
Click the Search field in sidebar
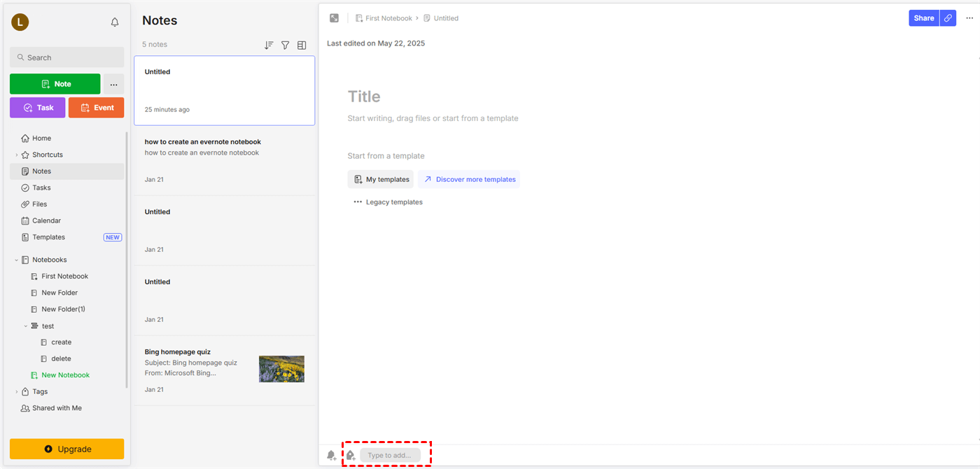tap(67, 57)
